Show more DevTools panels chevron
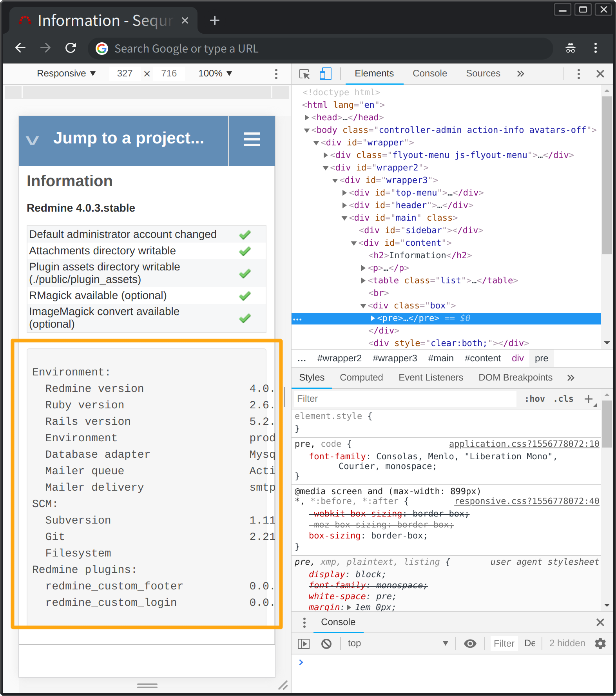 tap(520, 74)
